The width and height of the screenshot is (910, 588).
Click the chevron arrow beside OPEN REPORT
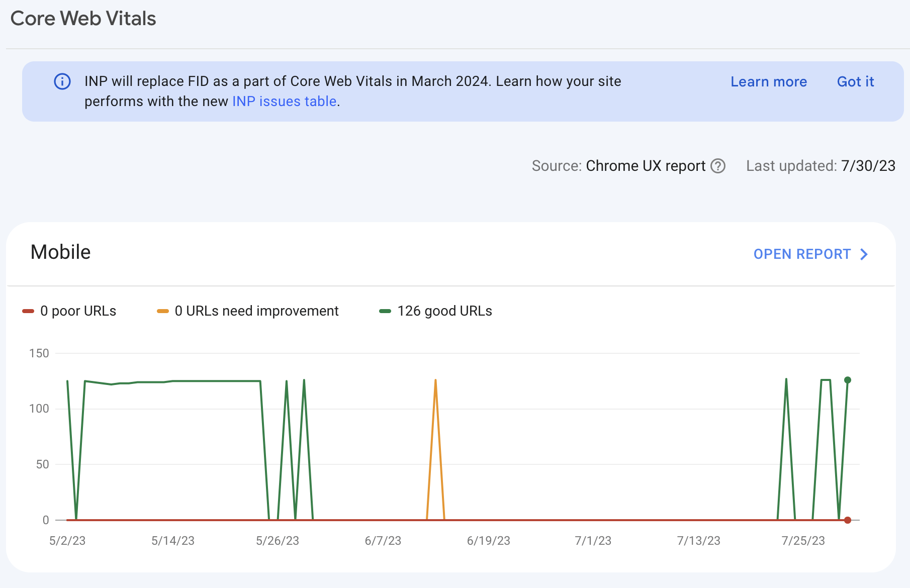click(x=864, y=254)
